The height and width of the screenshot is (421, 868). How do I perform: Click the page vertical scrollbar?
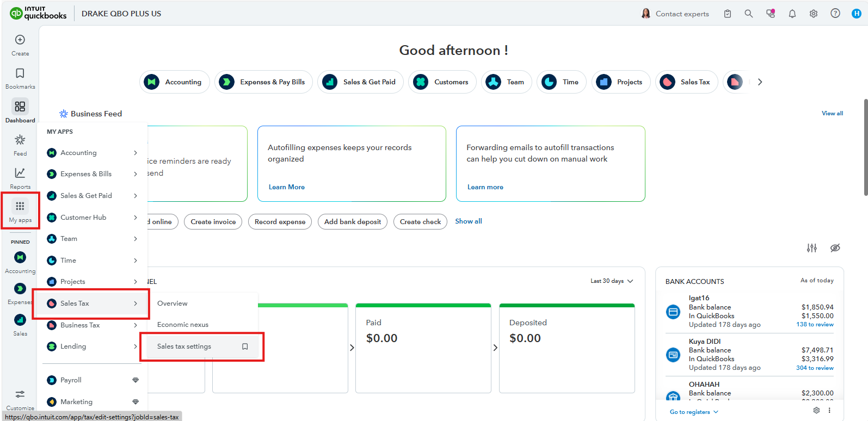pos(865,147)
